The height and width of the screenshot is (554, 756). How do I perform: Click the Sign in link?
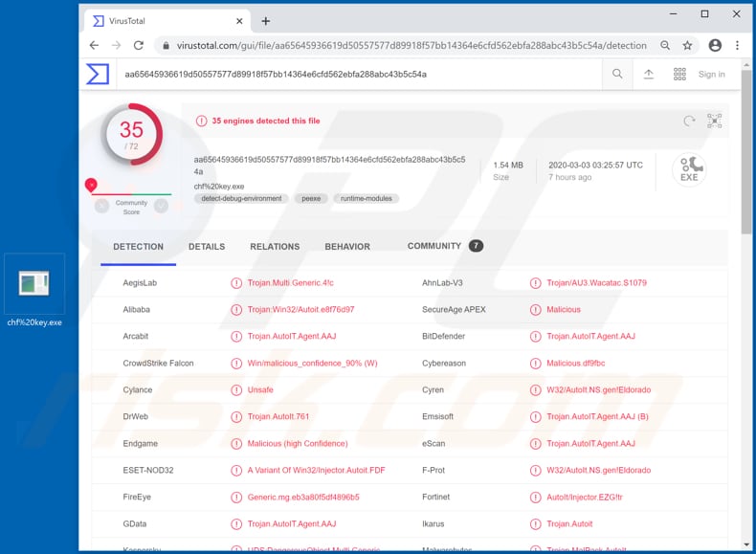711,74
